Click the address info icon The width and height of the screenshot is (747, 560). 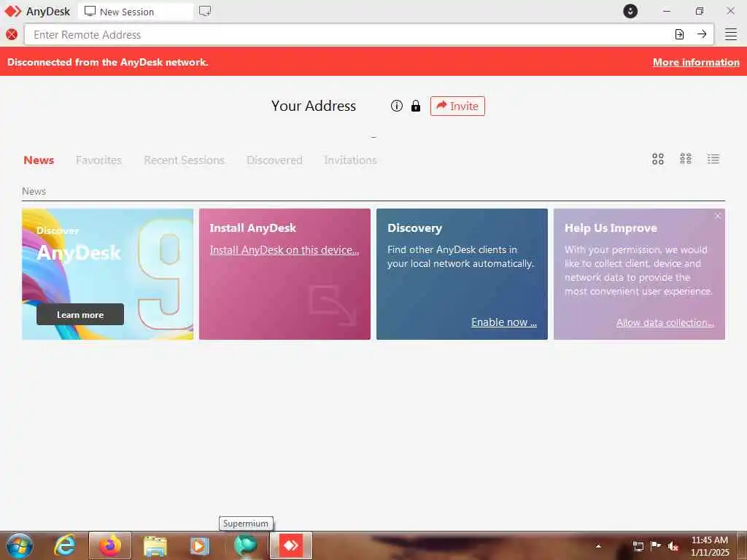pos(396,106)
